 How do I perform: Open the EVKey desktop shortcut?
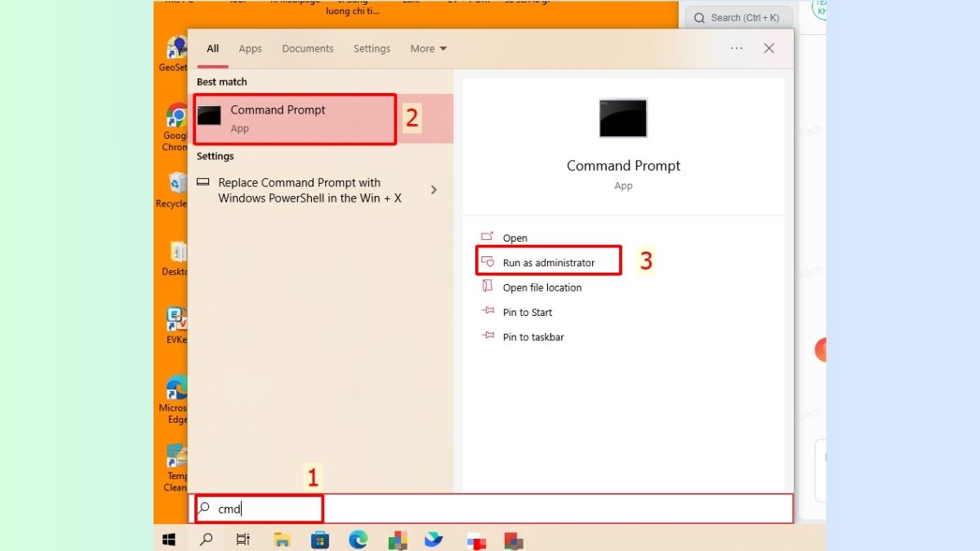[176, 326]
